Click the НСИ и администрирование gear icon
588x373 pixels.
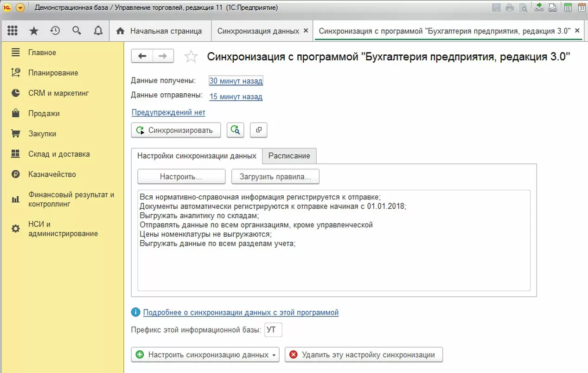16,229
